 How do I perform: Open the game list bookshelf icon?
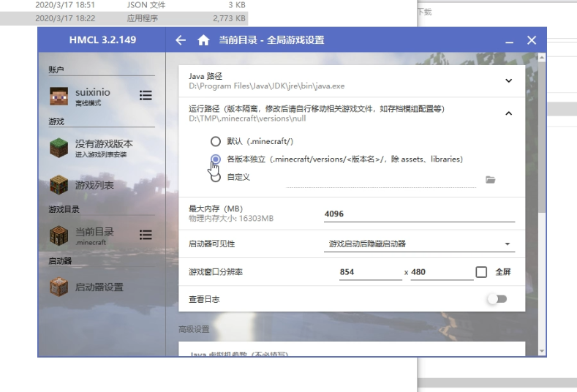click(59, 185)
